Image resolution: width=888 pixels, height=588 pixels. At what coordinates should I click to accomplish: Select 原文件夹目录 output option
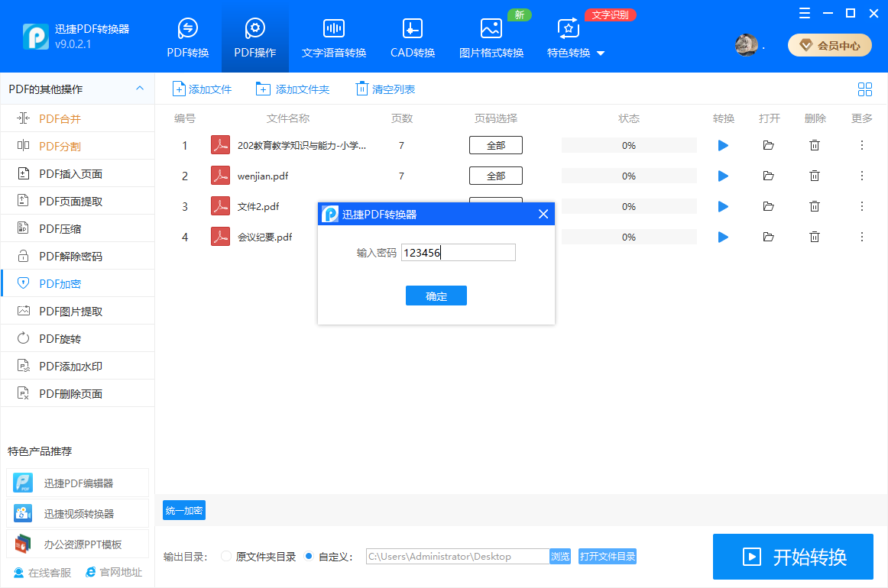click(258, 556)
